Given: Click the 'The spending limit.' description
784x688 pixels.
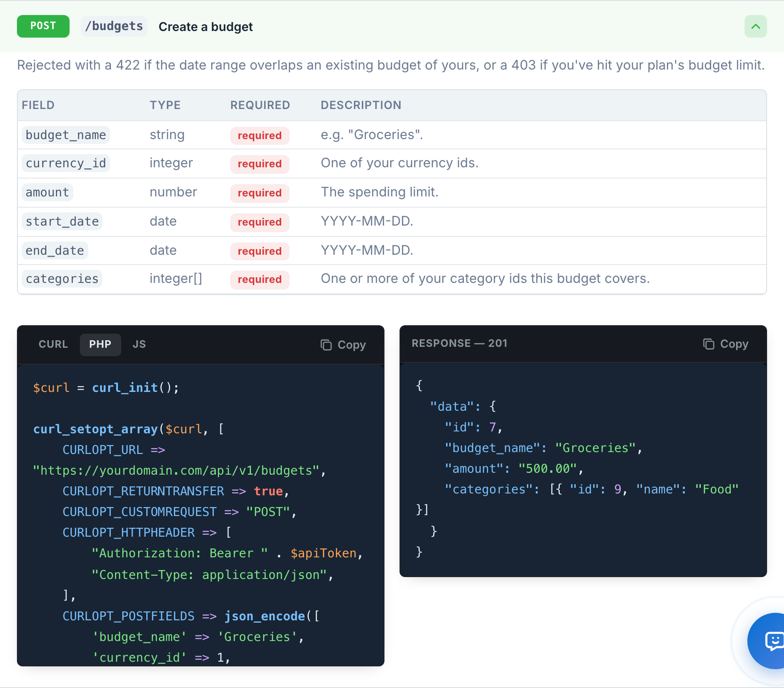Looking at the screenshot, I should 379,192.
